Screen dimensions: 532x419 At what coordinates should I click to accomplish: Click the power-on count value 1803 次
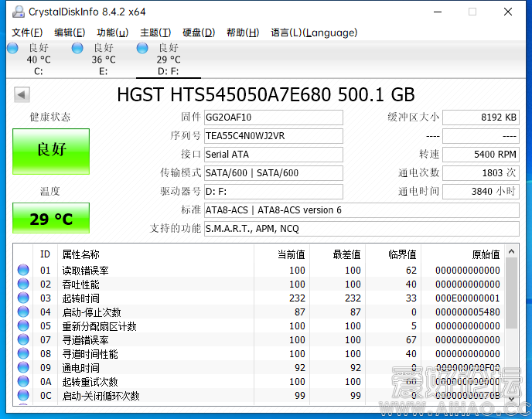(x=481, y=173)
